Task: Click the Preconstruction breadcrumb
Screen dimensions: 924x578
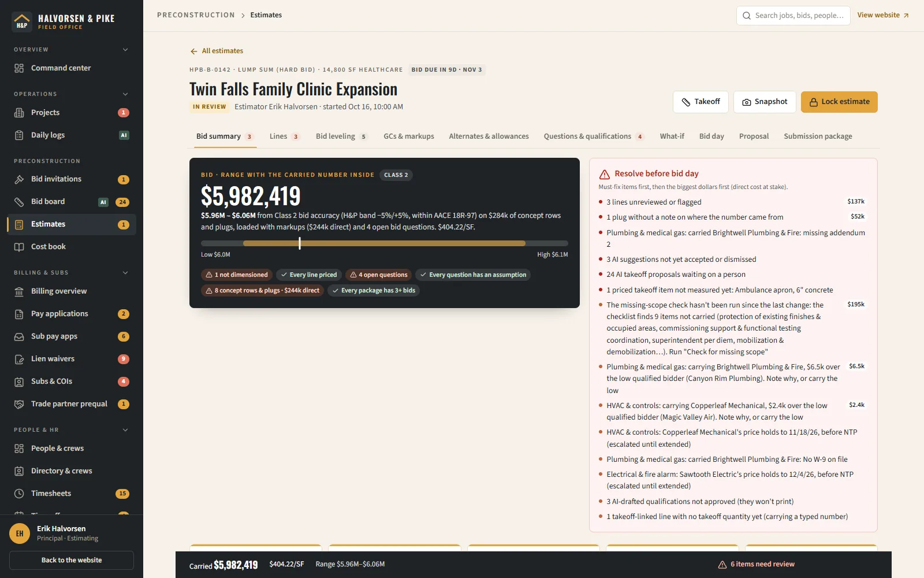Action: click(x=196, y=15)
